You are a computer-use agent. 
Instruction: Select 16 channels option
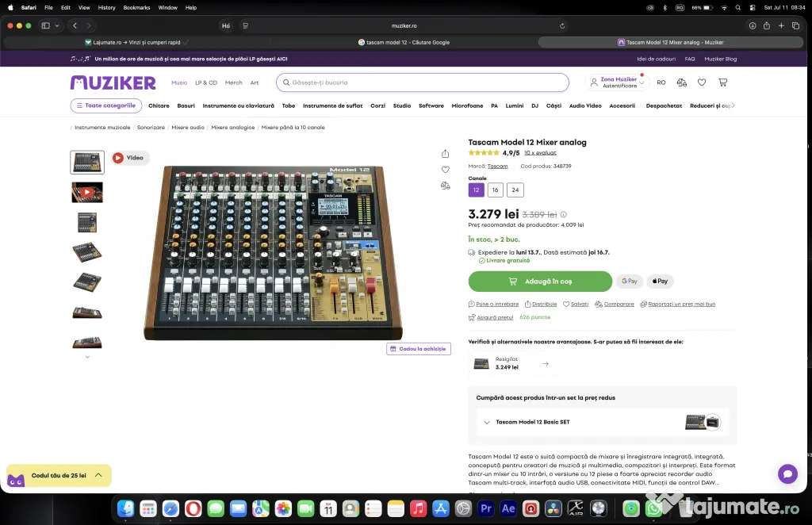click(495, 190)
